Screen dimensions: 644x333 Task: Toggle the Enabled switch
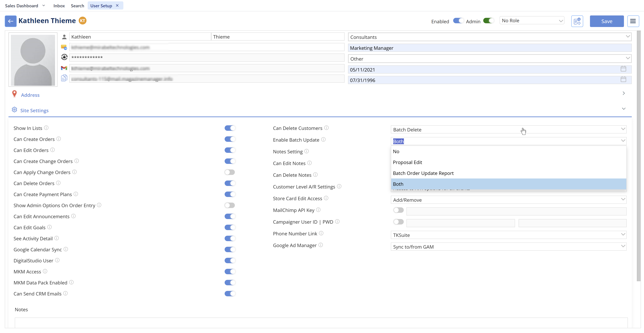coord(458,21)
